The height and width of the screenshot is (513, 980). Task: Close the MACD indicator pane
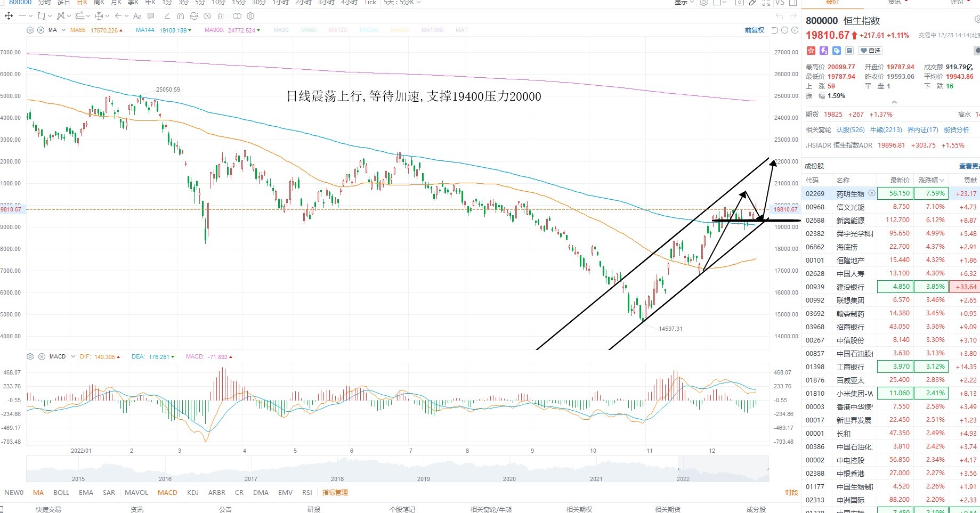pyautogui.click(x=41, y=356)
